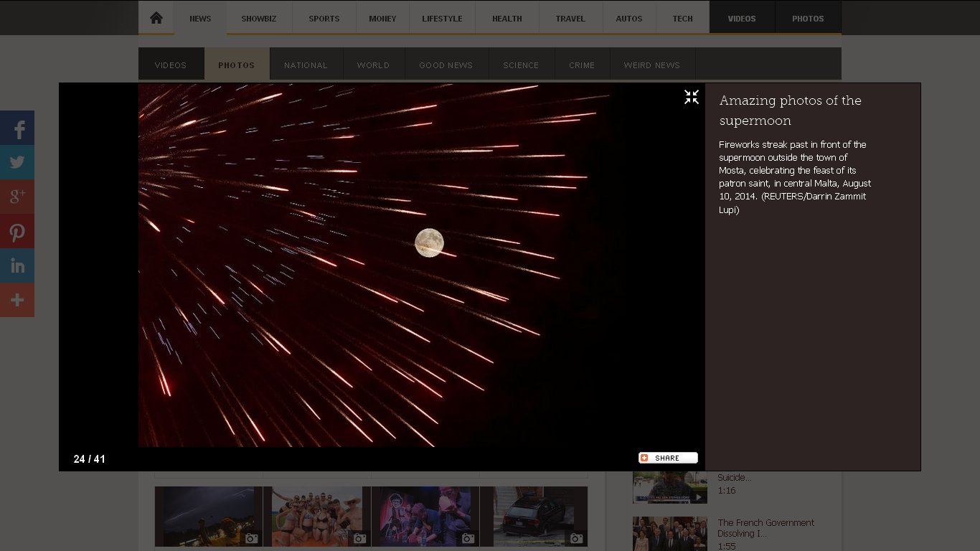Share on Twitter via sidebar icon
980x551 pixels.
tap(17, 162)
